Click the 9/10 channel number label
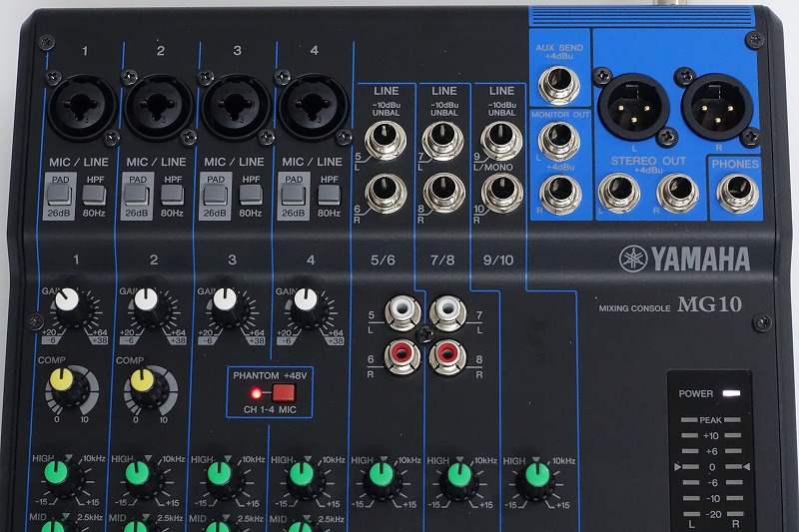This screenshot has width=799, height=532. pyautogui.click(x=497, y=261)
